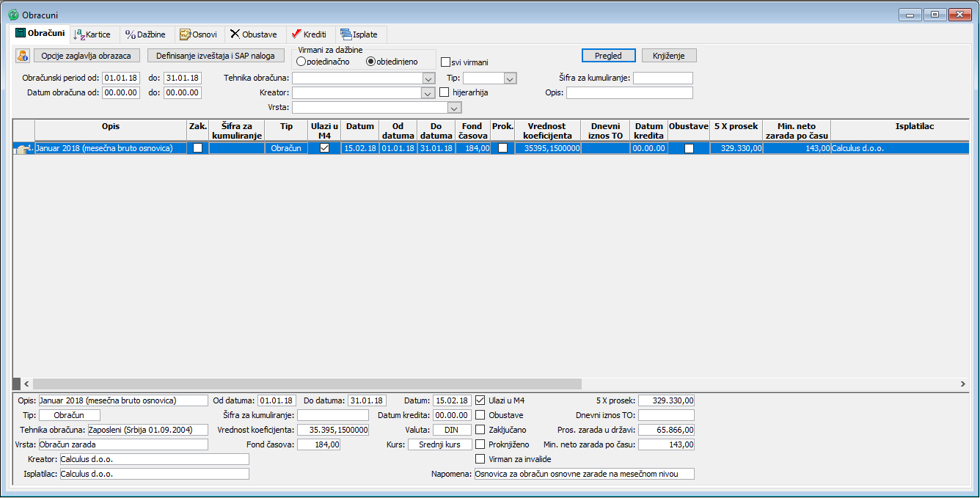The width and height of the screenshot is (980, 498).
Task: Toggle the hijerarhija checkbox
Action: pos(445,92)
